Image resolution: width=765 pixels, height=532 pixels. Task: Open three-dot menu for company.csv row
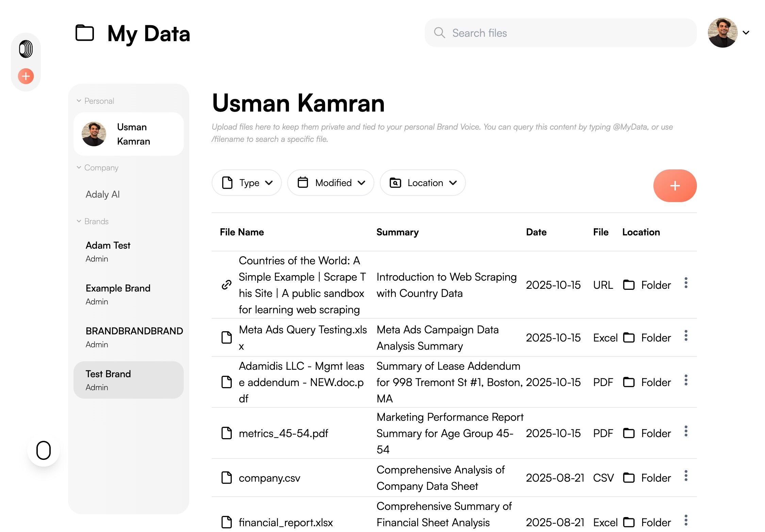click(x=686, y=476)
